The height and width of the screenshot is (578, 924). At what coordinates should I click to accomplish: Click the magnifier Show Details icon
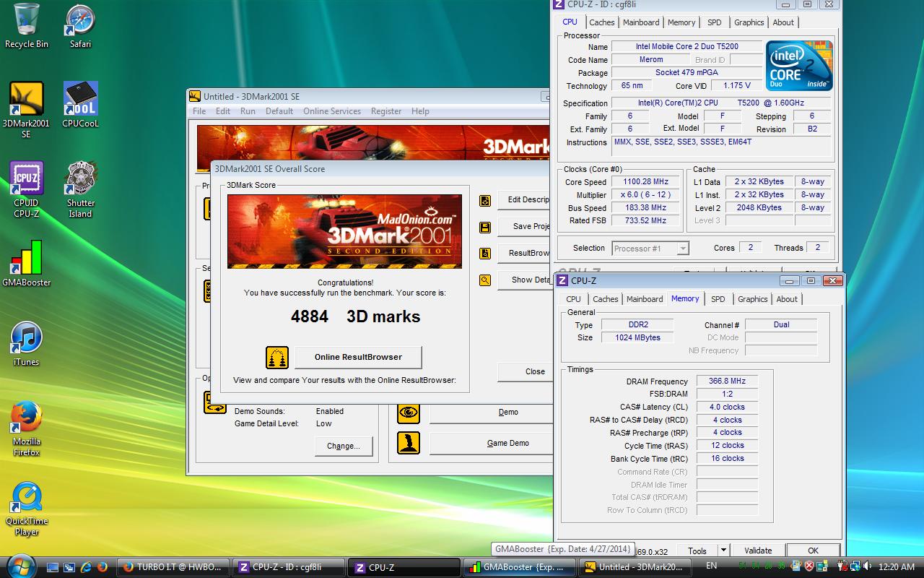(485, 280)
